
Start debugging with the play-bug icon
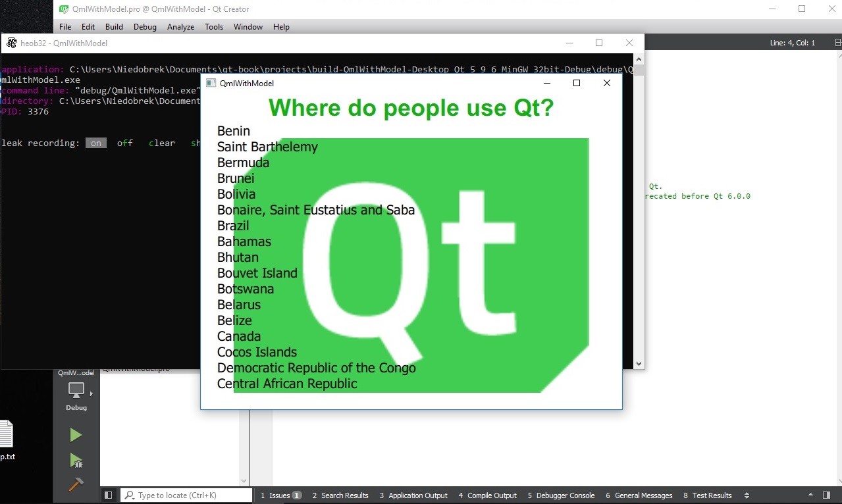pos(76,460)
